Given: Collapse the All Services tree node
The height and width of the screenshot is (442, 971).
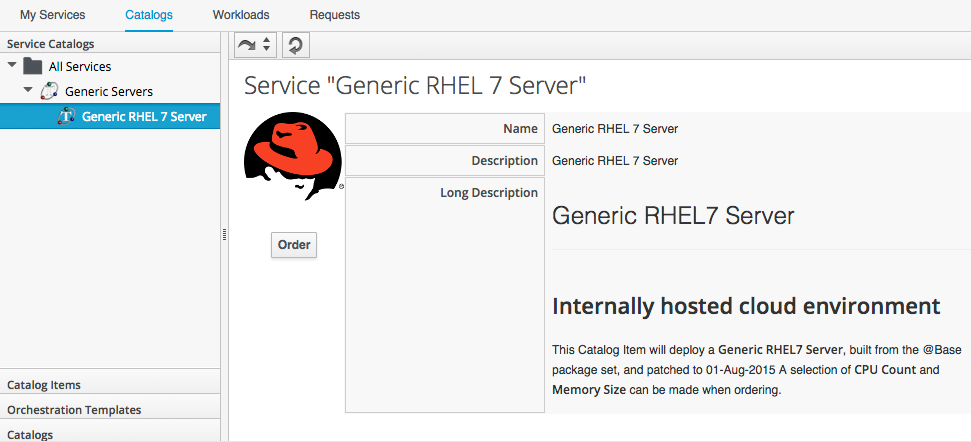Looking at the screenshot, I should [12, 66].
